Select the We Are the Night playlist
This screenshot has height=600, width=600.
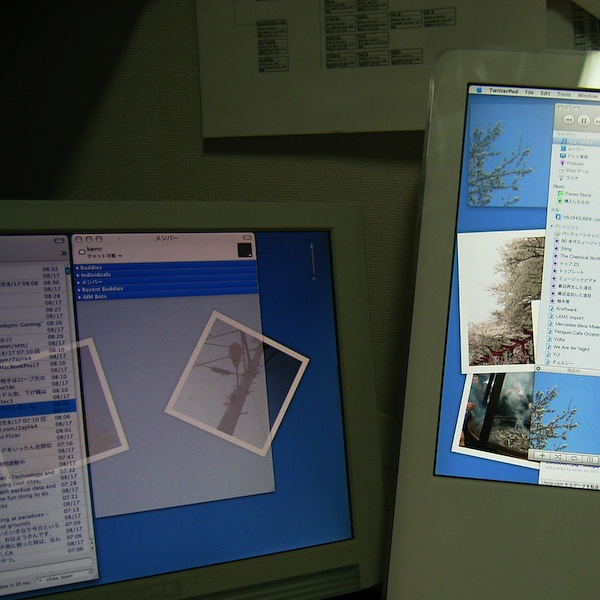point(568,348)
